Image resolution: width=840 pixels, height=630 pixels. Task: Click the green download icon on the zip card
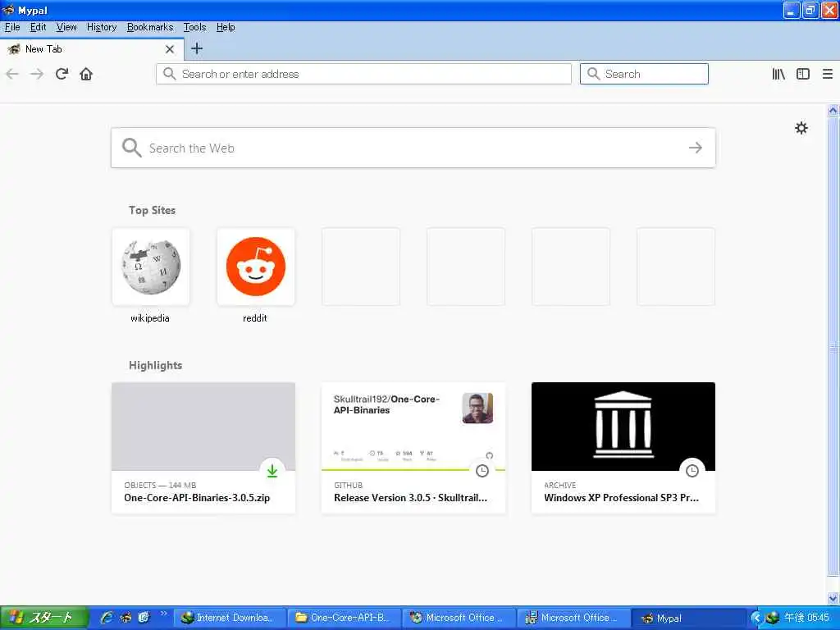pyautogui.click(x=272, y=471)
